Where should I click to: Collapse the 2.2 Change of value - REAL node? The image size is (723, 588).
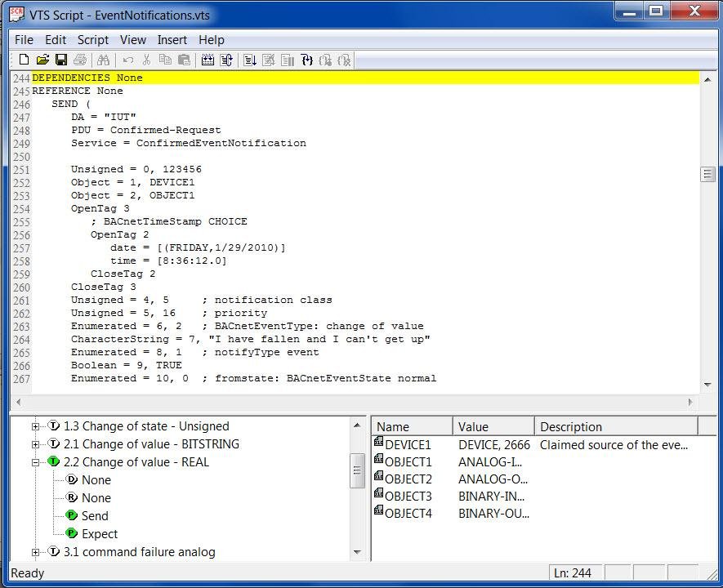pyautogui.click(x=35, y=462)
